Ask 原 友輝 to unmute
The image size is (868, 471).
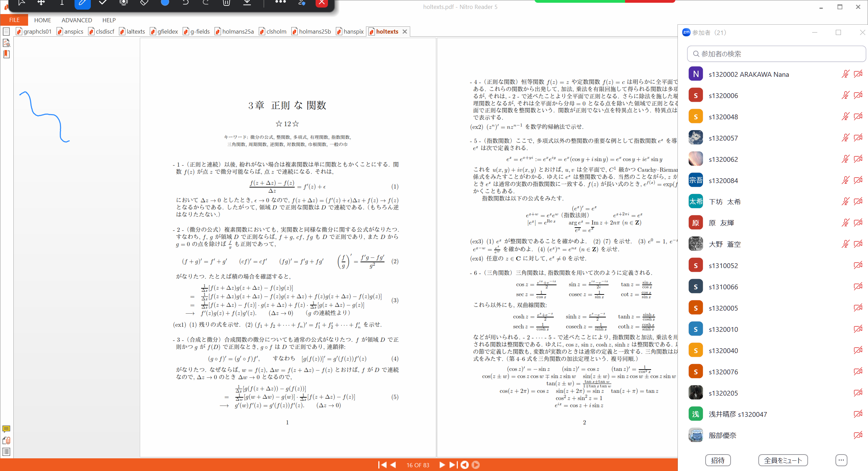[845, 222]
